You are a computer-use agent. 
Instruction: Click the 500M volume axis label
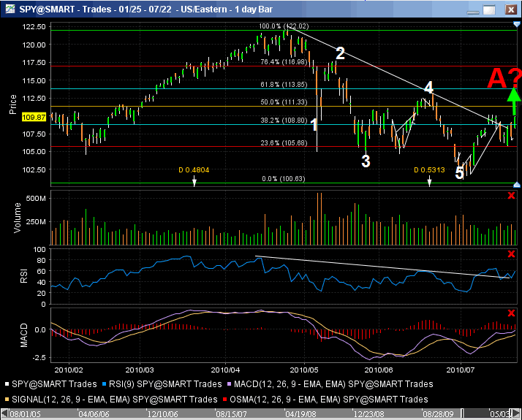[36, 199]
